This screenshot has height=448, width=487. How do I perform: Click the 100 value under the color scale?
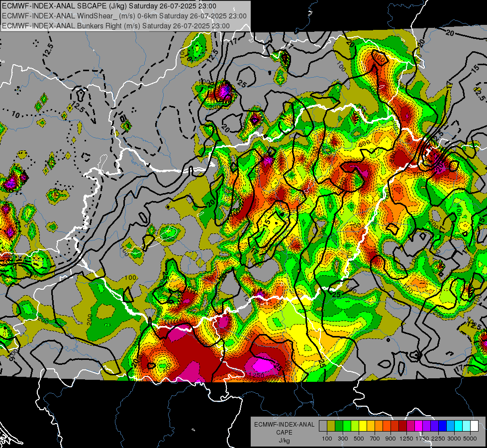click(327, 439)
